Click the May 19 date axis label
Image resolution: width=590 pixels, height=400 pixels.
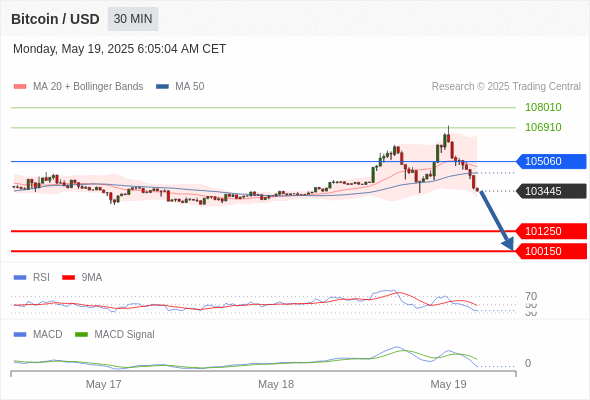tap(448, 384)
